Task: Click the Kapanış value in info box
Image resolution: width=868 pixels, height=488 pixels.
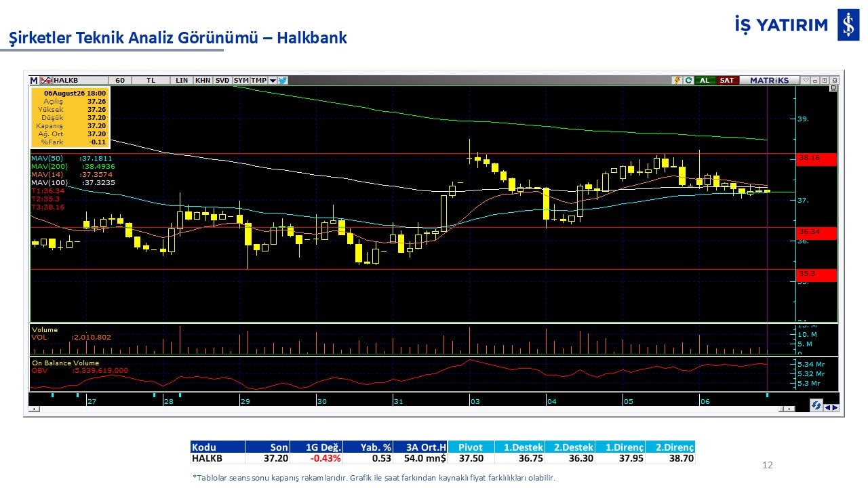Action: pyautogui.click(x=96, y=125)
